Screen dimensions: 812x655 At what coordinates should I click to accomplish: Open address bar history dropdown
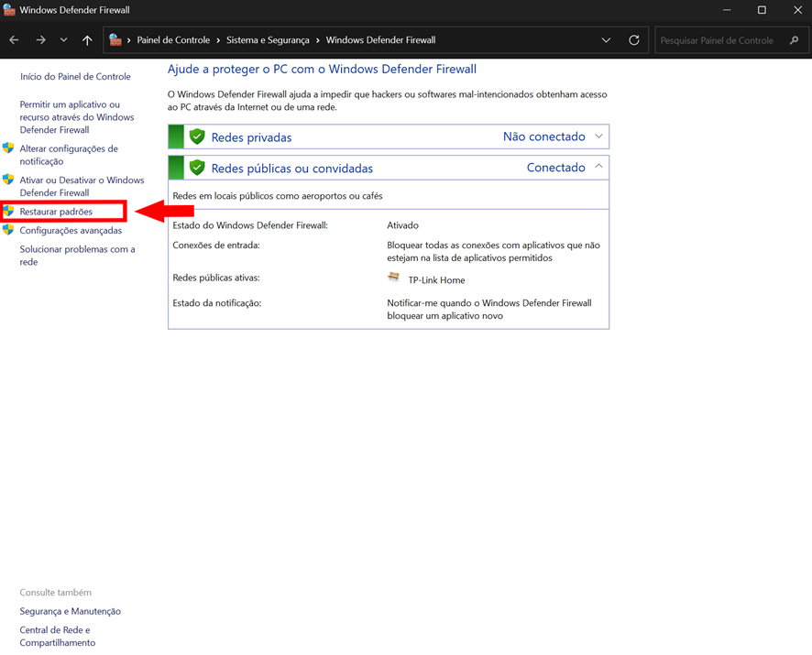[606, 40]
